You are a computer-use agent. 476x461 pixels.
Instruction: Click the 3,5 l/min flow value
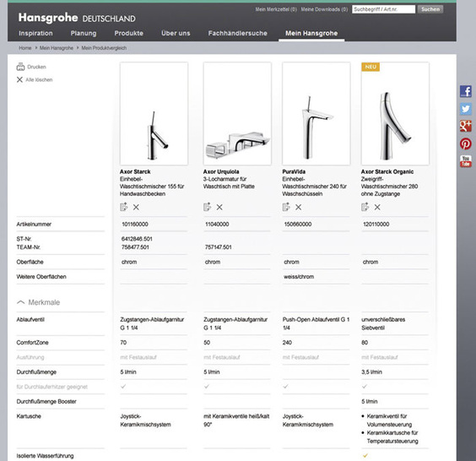click(x=372, y=372)
